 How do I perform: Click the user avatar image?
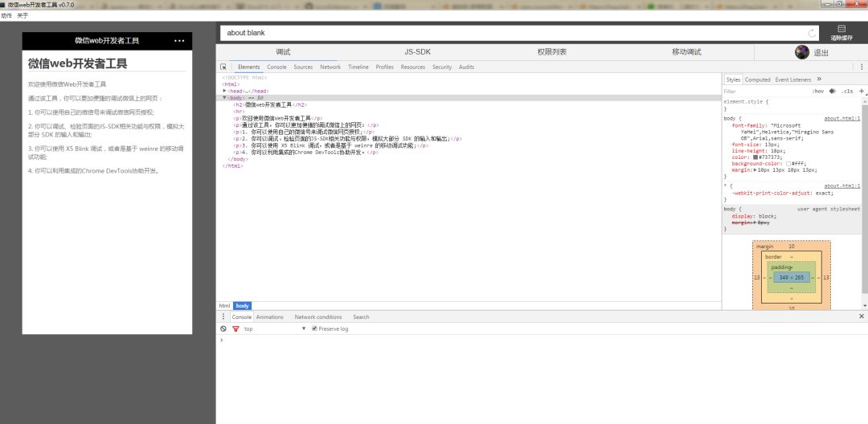point(801,52)
